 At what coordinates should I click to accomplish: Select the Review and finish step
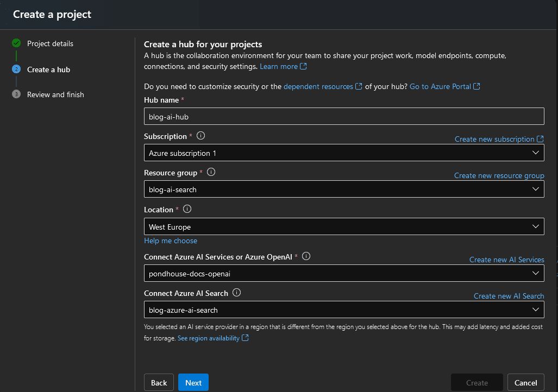[55, 94]
